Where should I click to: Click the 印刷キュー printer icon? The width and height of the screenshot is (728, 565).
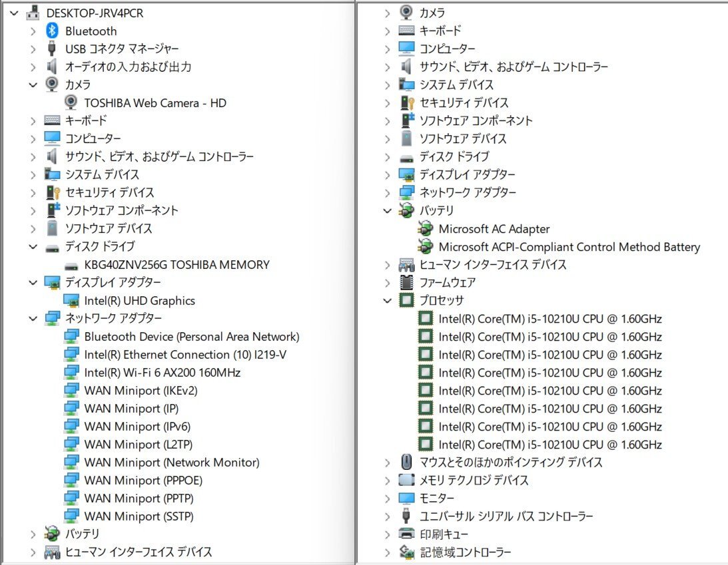[x=406, y=534]
